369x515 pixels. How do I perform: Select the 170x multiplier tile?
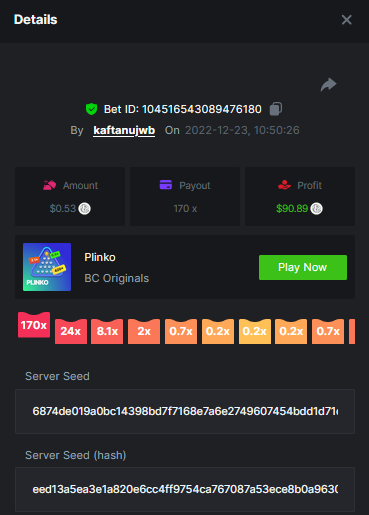tap(34, 325)
